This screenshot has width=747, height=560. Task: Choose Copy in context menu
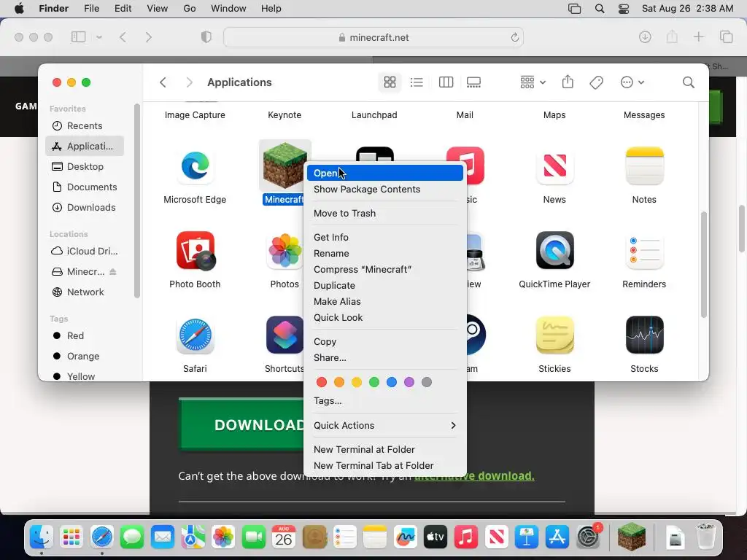(x=385, y=341)
